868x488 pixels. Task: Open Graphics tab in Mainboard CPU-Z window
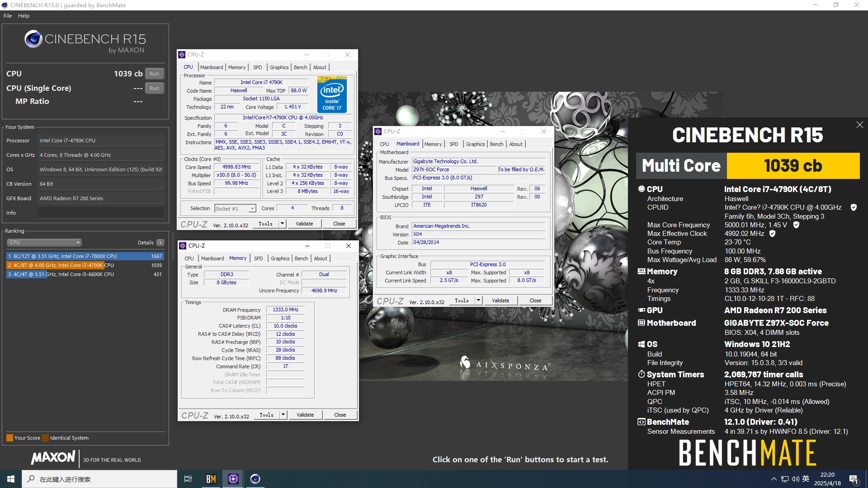click(x=475, y=144)
